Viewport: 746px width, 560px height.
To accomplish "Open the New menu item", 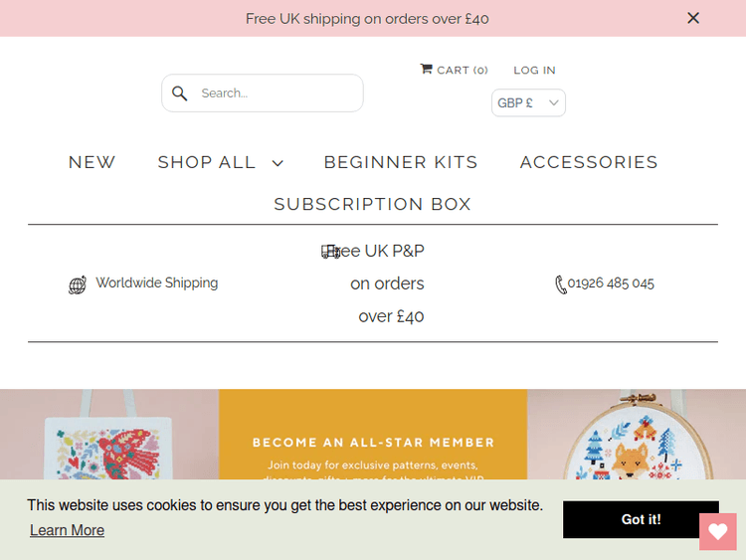I will coord(92,162).
